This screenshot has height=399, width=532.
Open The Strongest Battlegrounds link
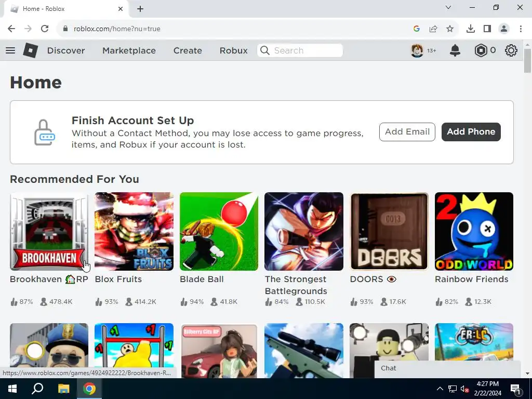click(296, 285)
